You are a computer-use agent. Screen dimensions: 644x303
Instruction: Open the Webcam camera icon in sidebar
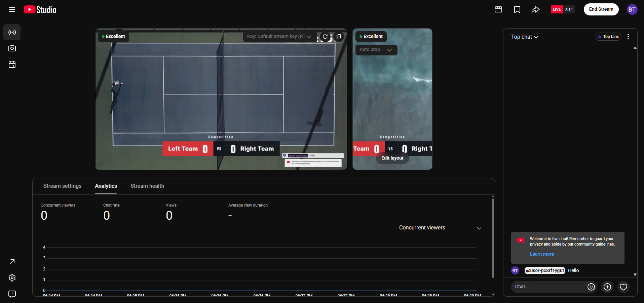[12, 48]
